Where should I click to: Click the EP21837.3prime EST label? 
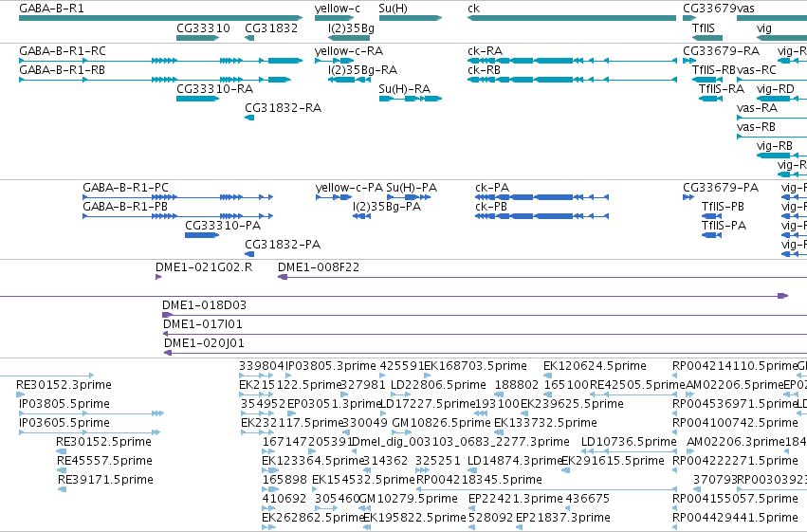[x=563, y=518]
